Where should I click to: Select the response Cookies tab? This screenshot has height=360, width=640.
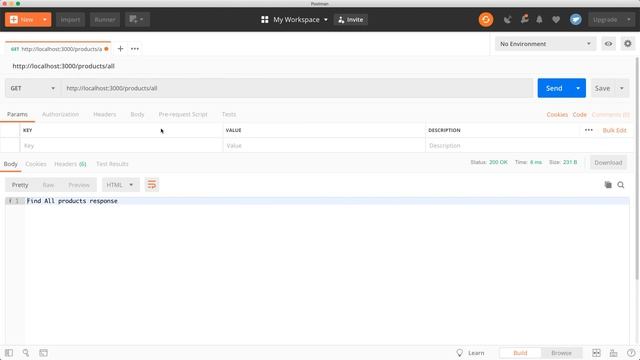(36, 164)
